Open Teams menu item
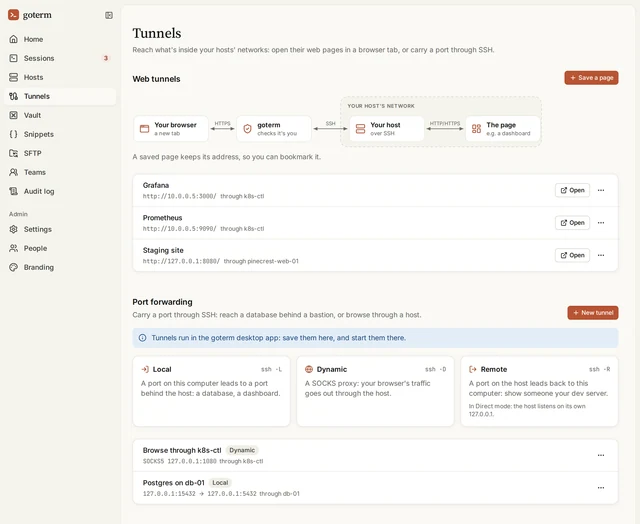 pos(60,172)
